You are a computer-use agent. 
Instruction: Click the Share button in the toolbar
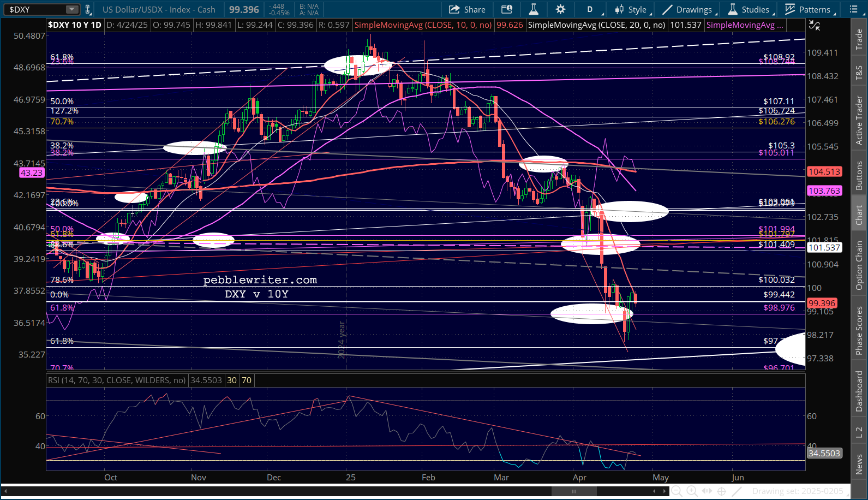467,9
